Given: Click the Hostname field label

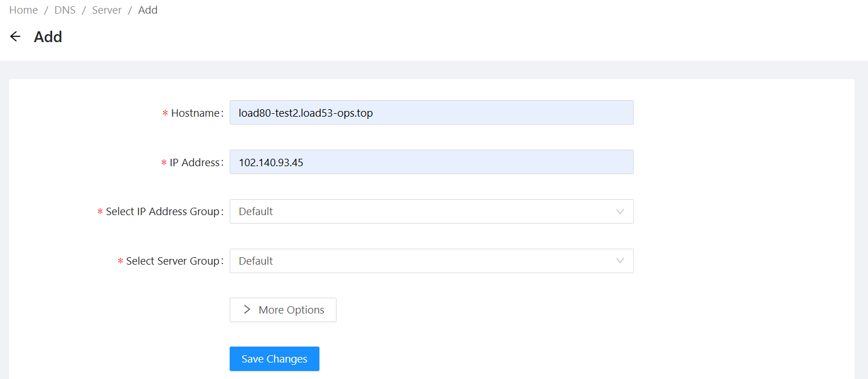Looking at the screenshot, I should [195, 113].
